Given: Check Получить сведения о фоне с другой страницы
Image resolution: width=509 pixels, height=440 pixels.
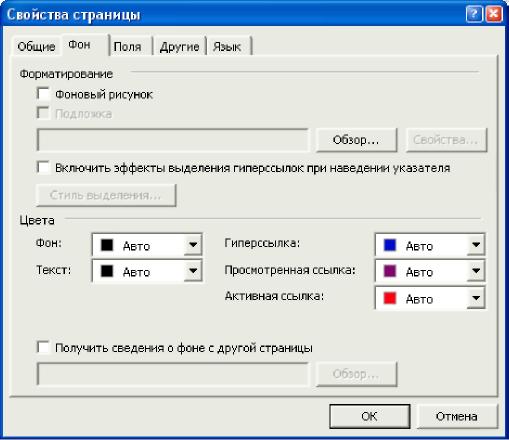Looking at the screenshot, I should [x=43, y=347].
